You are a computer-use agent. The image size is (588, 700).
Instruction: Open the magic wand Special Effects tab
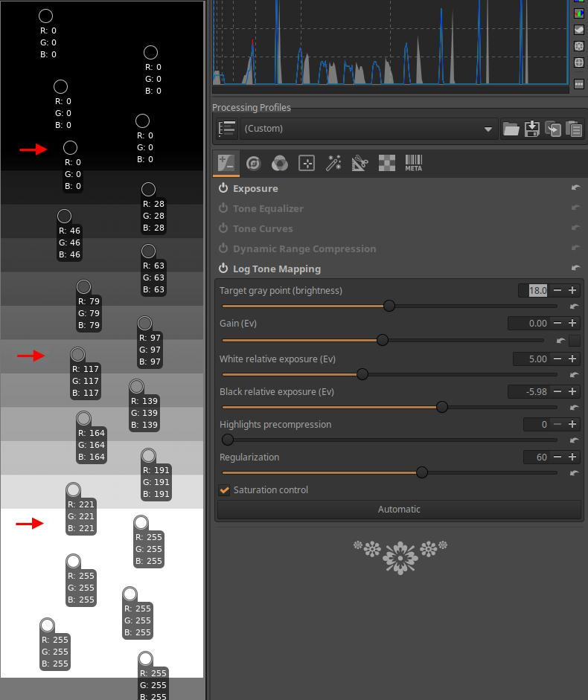tap(333, 164)
